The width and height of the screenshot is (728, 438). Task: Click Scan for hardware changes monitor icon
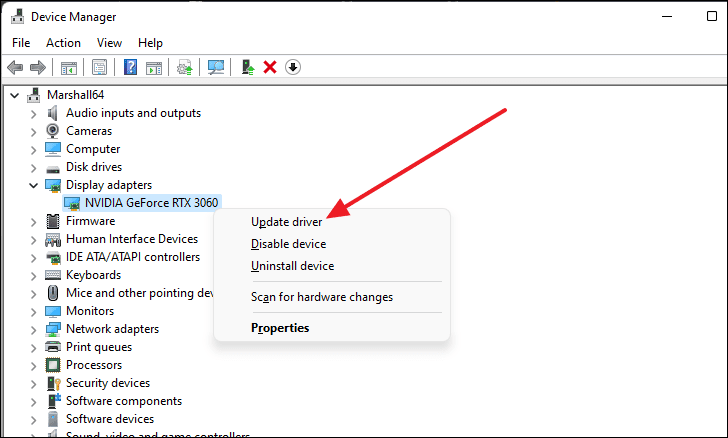(x=216, y=67)
